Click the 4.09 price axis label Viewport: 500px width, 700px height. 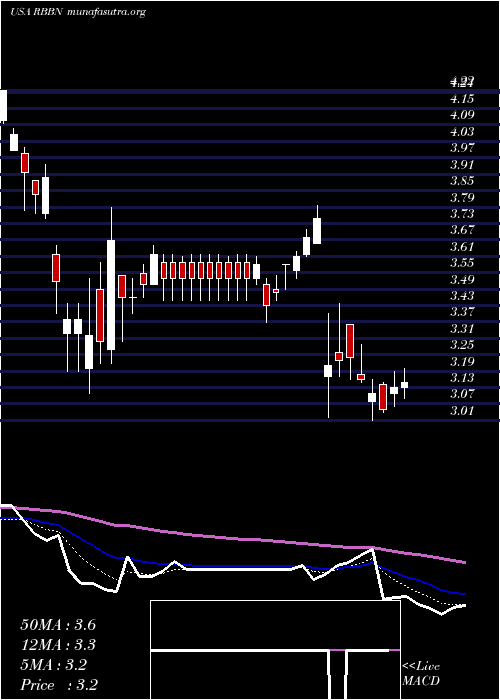pos(462,115)
